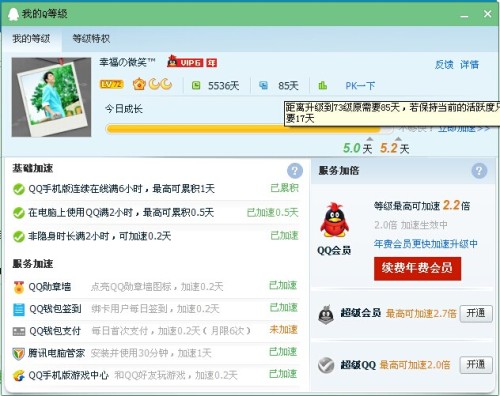Click the 85天 remaining days value
Image resolution: width=500 pixels, height=396 pixels.
tap(288, 86)
